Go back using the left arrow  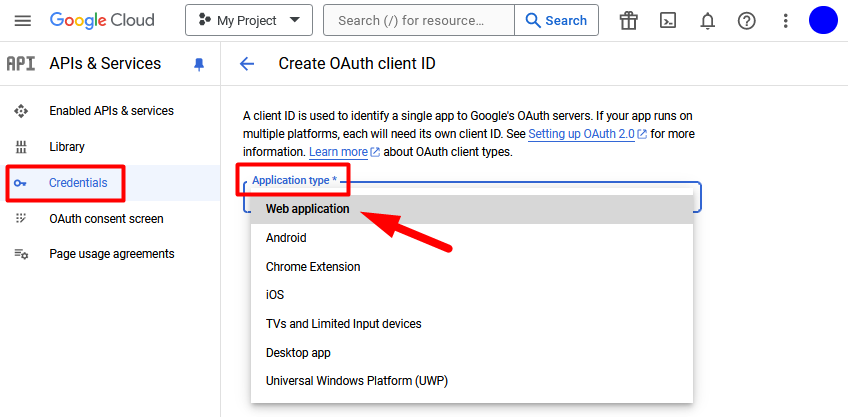[247, 64]
